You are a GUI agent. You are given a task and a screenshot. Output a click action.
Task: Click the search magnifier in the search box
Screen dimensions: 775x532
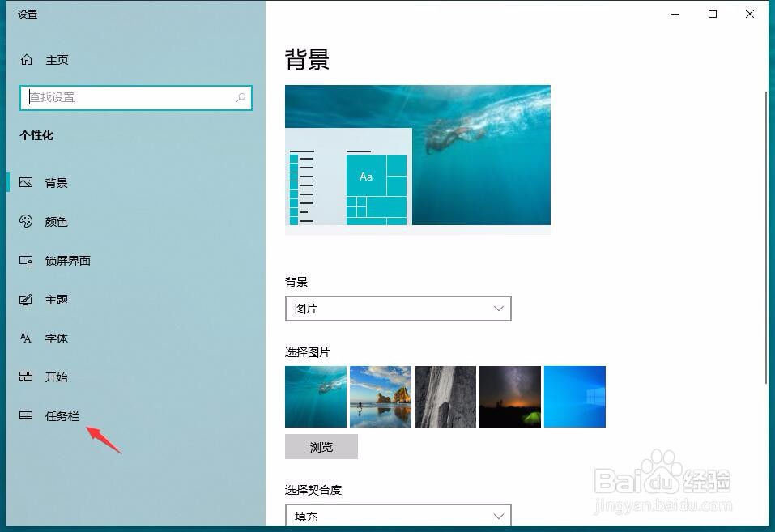(241, 97)
